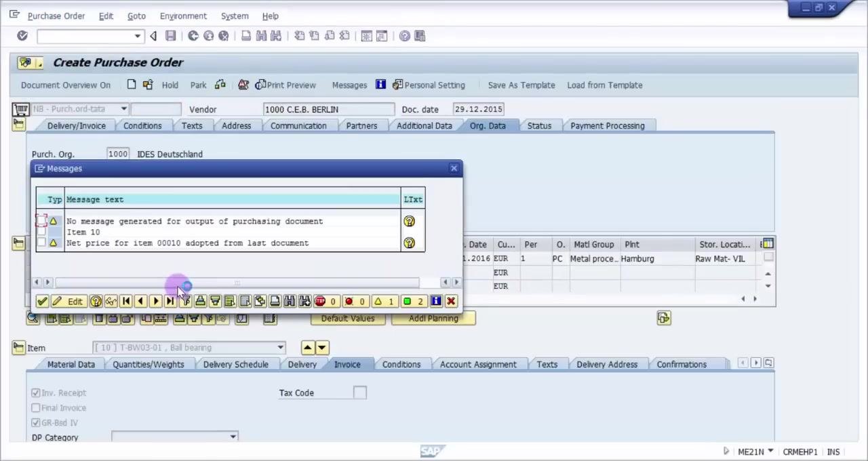The width and height of the screenshot is (868, 461).
Task: Click item table scroll-down arrow
Action: pos(768,286)
